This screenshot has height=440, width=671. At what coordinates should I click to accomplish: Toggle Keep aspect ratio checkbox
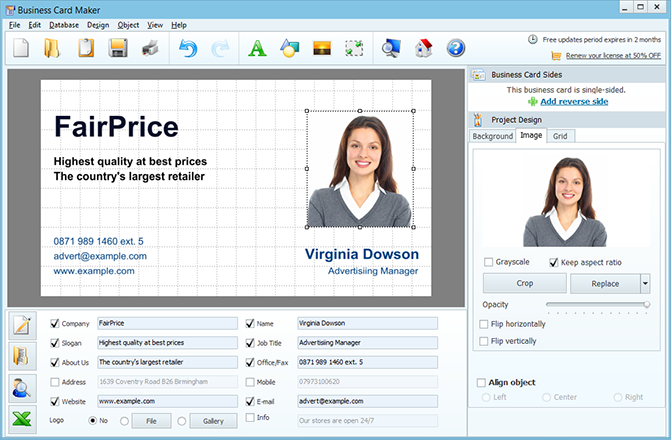[554, 262]
